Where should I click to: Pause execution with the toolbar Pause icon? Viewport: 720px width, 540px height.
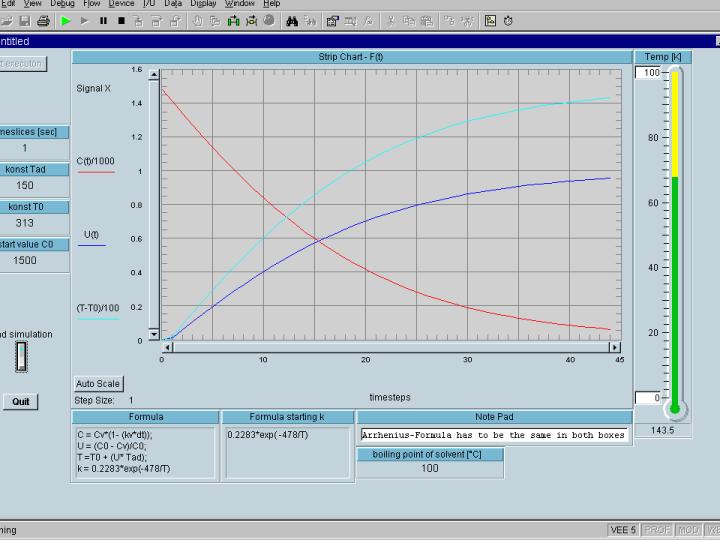pos(103,20)
